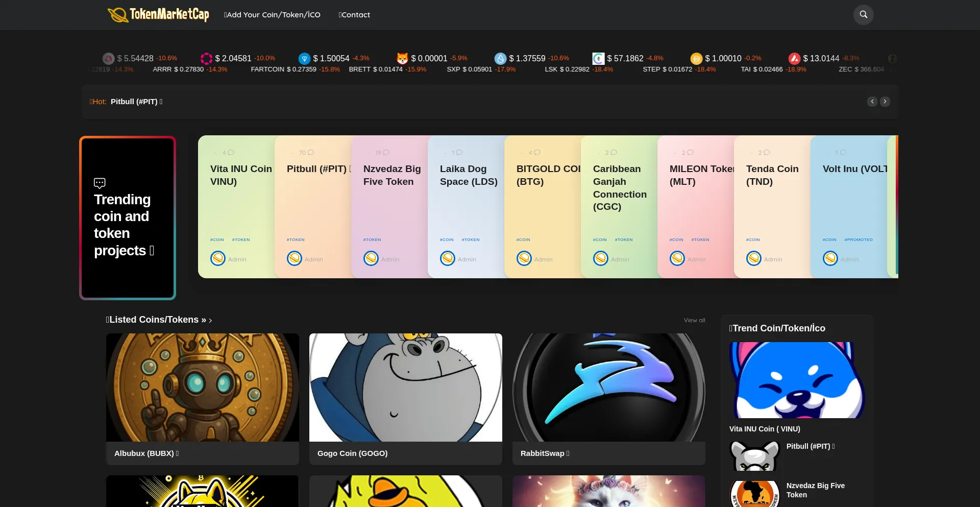The image size is (980, 507).
Task: Click the TokenMarketCap planet logo
Action: (117, 15)
